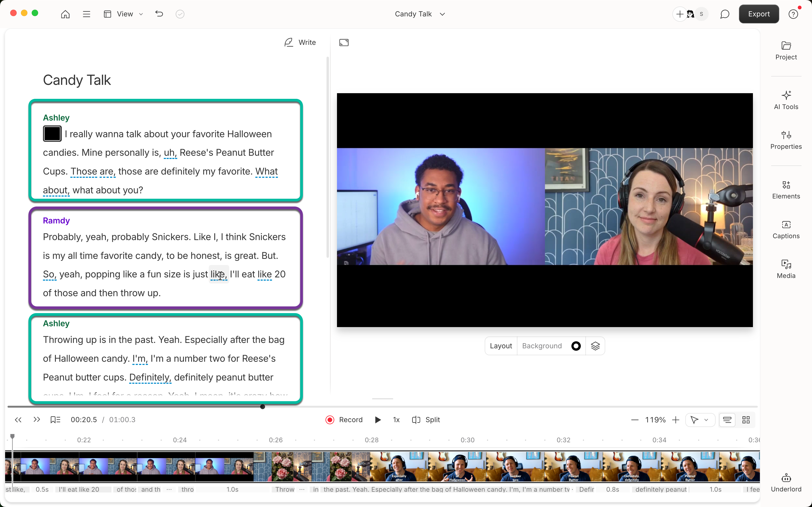
Task: Switch timeline to grid view
Action: tap(746, 419)
